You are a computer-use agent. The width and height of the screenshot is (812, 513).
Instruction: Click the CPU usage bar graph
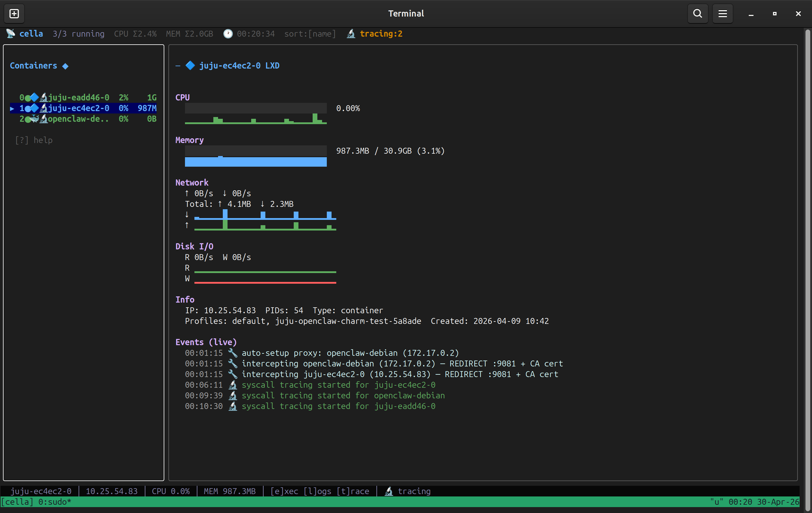pos(256,114)
